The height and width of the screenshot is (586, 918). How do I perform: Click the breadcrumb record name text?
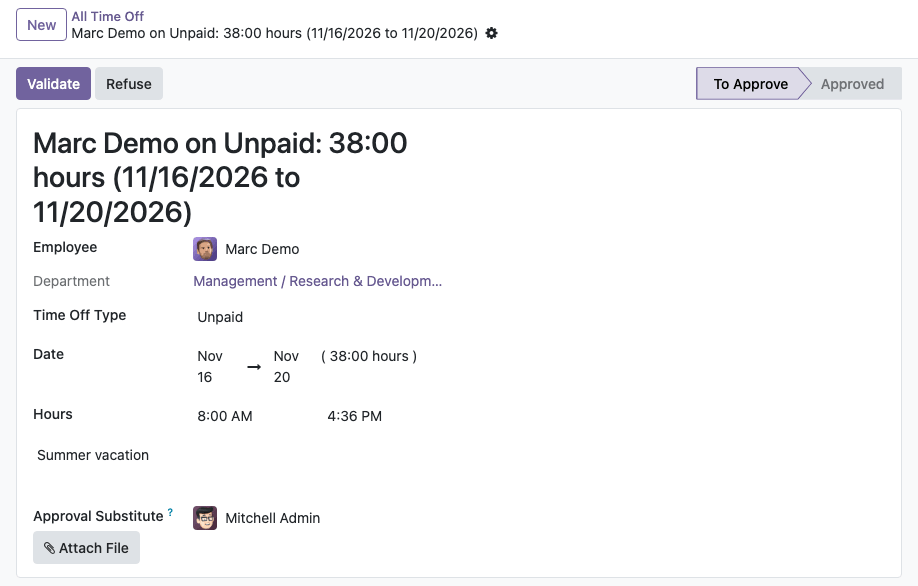[275, 33]
